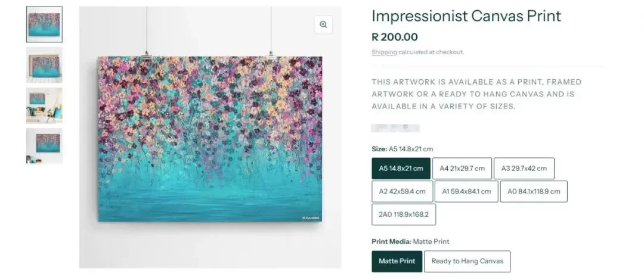Pick size A3 29.7x42 cm
This screenshot has height=280, width=644.
[x=524, y=169]
